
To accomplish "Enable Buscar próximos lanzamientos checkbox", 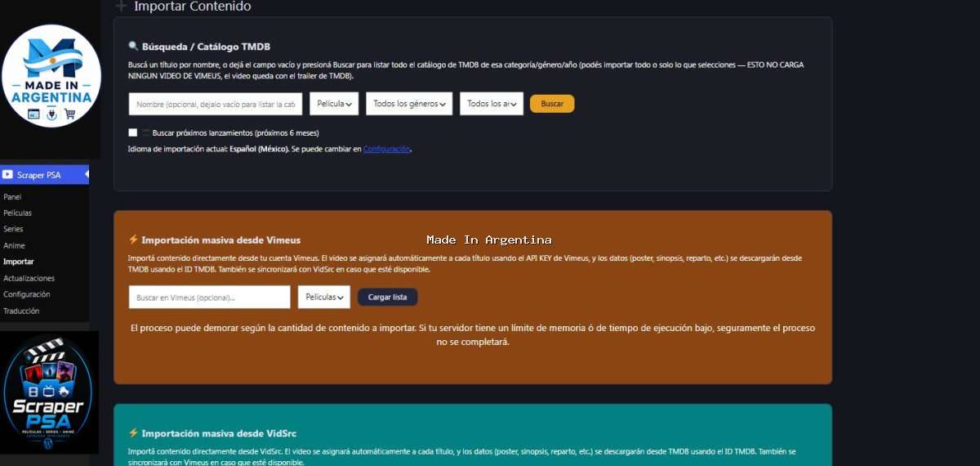I will (133, 132).
